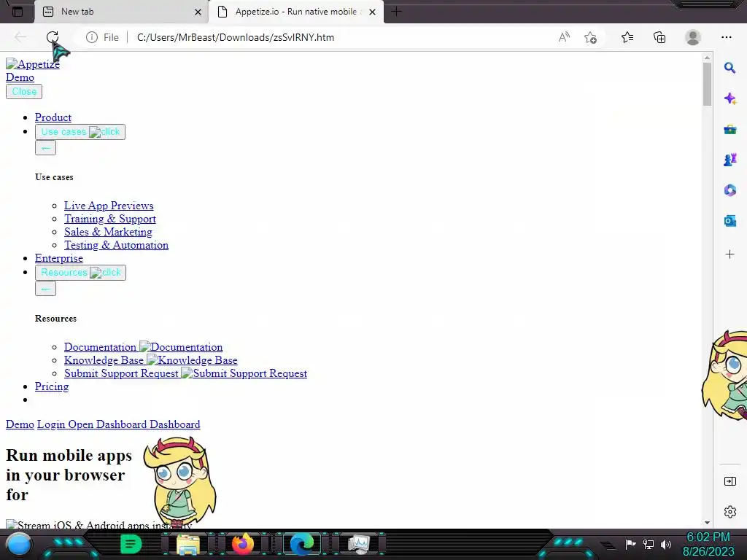Click the back navigation arrow
The width and height of the screenshot is (747, 560).
(20, 37)
